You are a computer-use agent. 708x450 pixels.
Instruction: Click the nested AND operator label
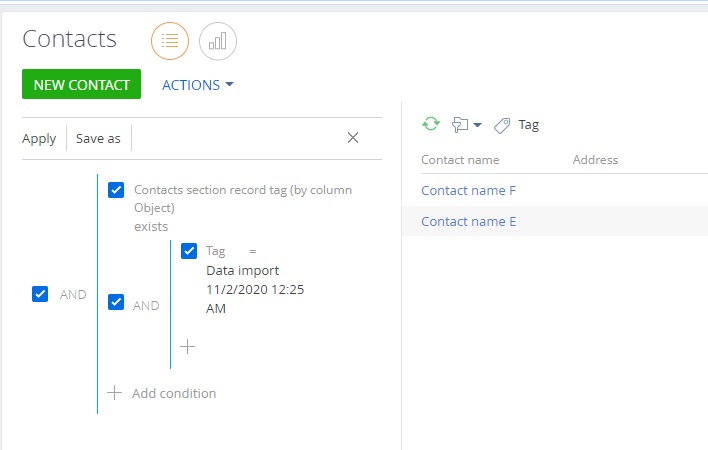point(146,306)
